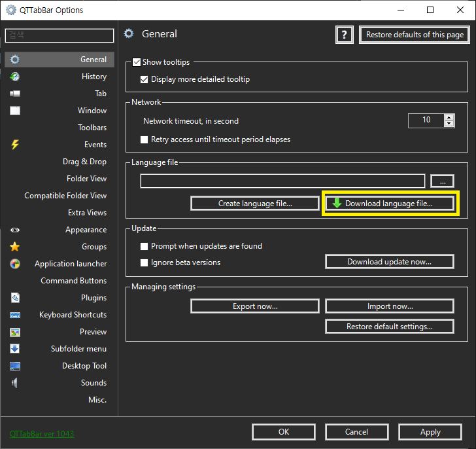Decrease network timeout with down arrow
476x449 pixels.
449,124
